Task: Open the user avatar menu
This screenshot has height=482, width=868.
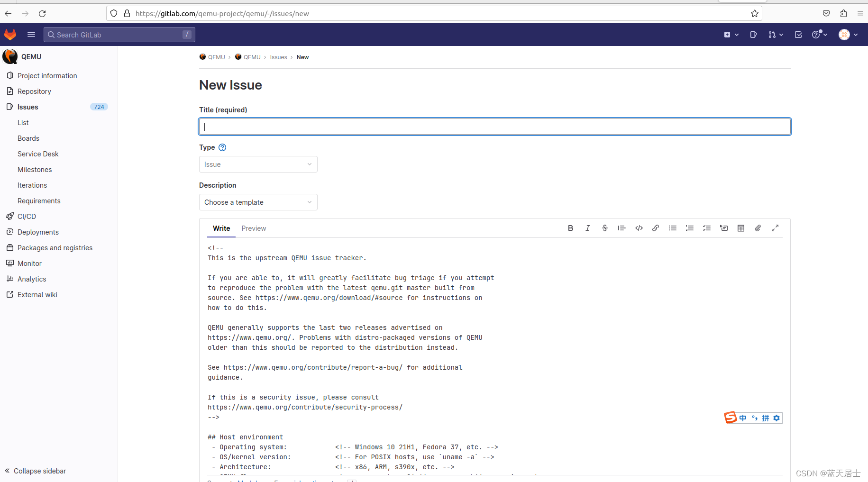Action: [x=849, y=35]
